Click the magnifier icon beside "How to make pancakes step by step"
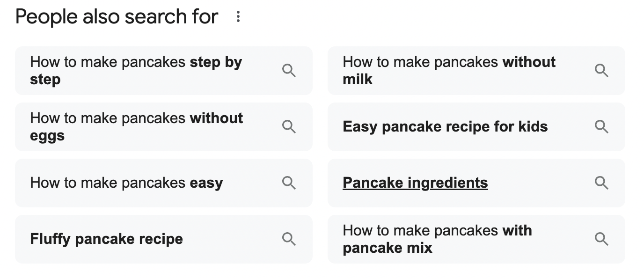 click(x=289, y=70)
